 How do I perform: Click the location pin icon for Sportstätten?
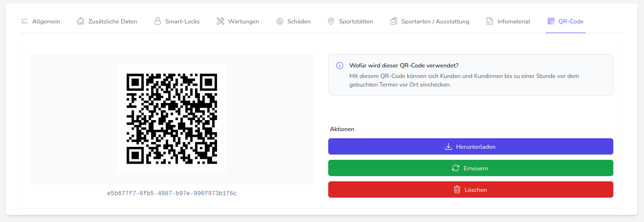click(331, 22)
